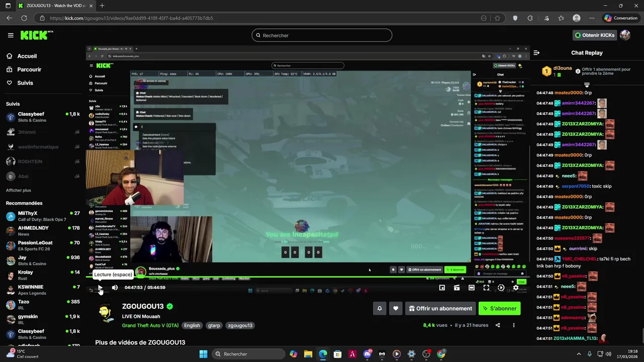644x362 pixels.
Task: Toggle theater mode on the player
Action: pyautogui.click(x=471, y=288)
